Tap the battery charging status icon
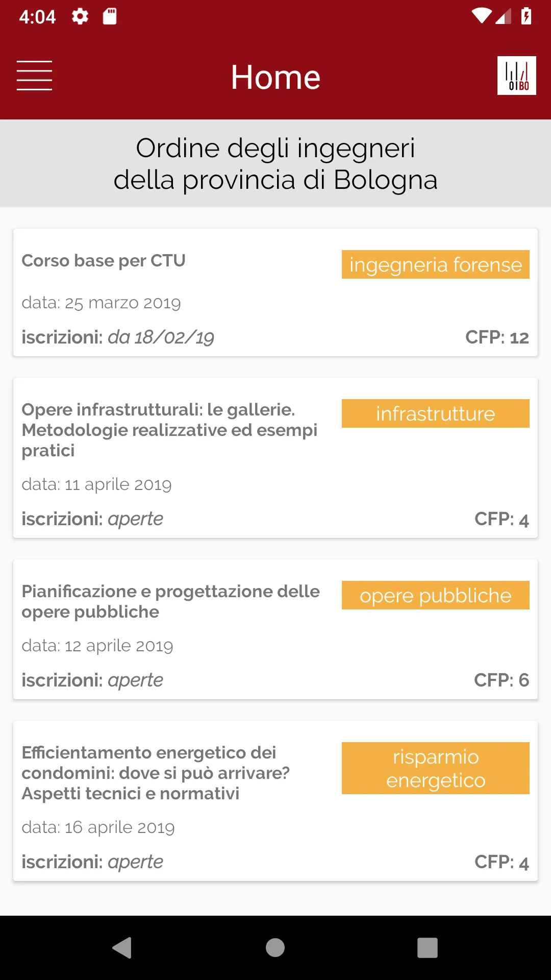The image size is (551, 980). [526, 16]
